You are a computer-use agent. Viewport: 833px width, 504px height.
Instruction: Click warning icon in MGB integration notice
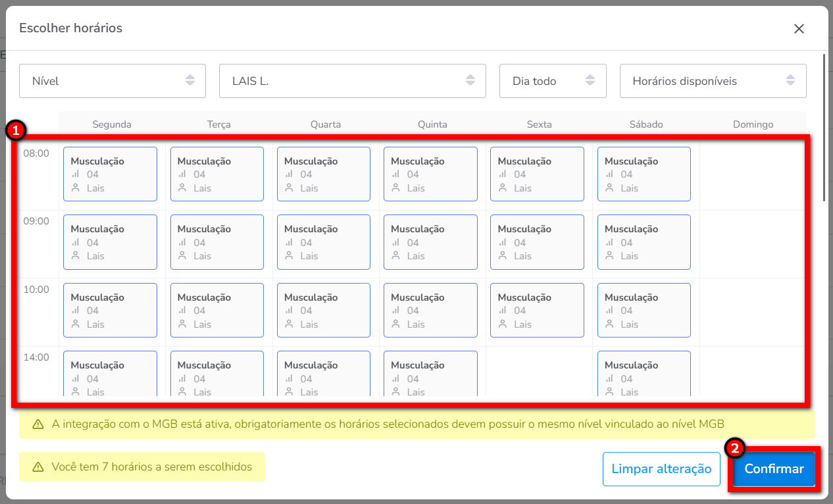38,424
